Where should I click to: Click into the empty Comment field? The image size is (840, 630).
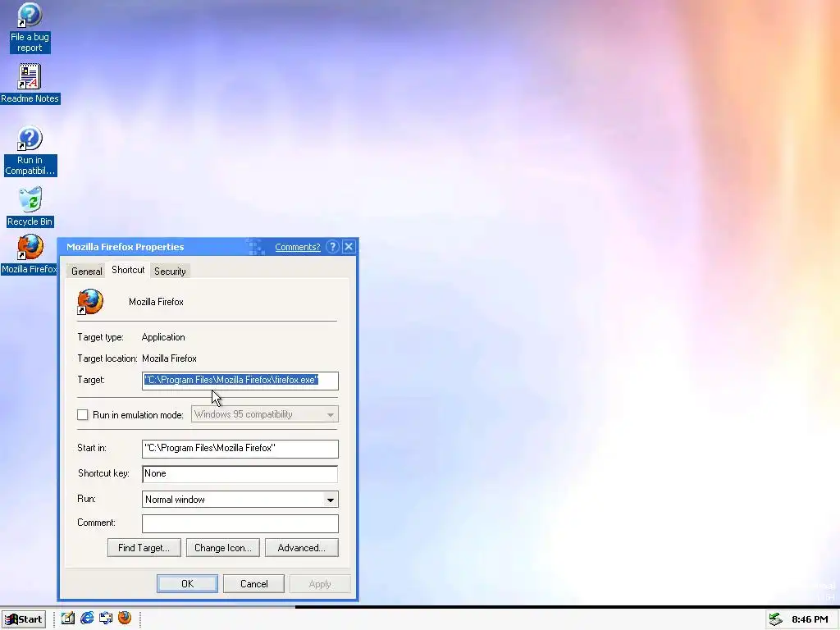click(240, 523)
